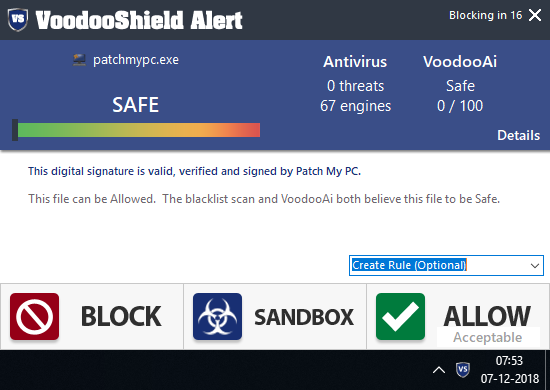550x390 pixels.
Task: Expand the Create Rule dropdown arrow
Action: [x=535, y=265]
